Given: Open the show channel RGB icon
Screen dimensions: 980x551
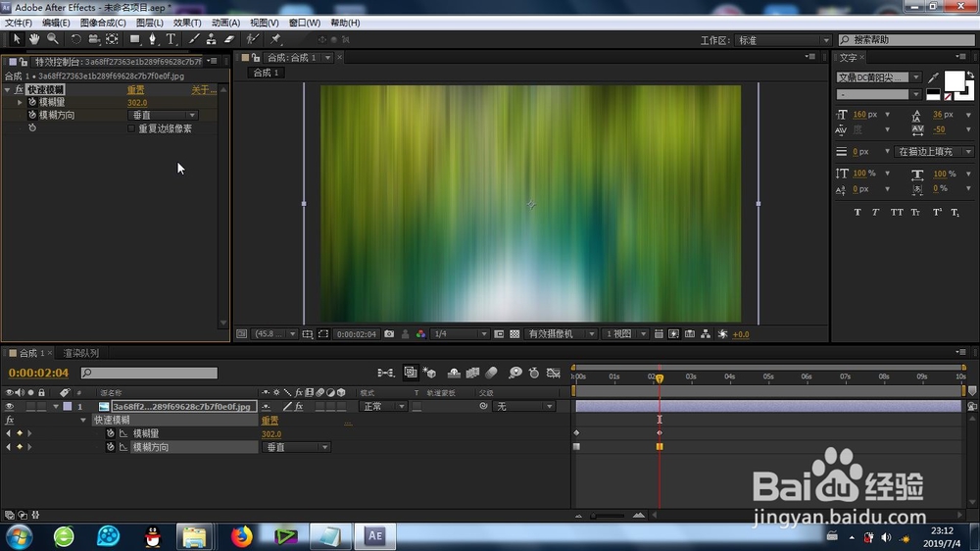Looking at the screenshot, I should tap(420, 334).
